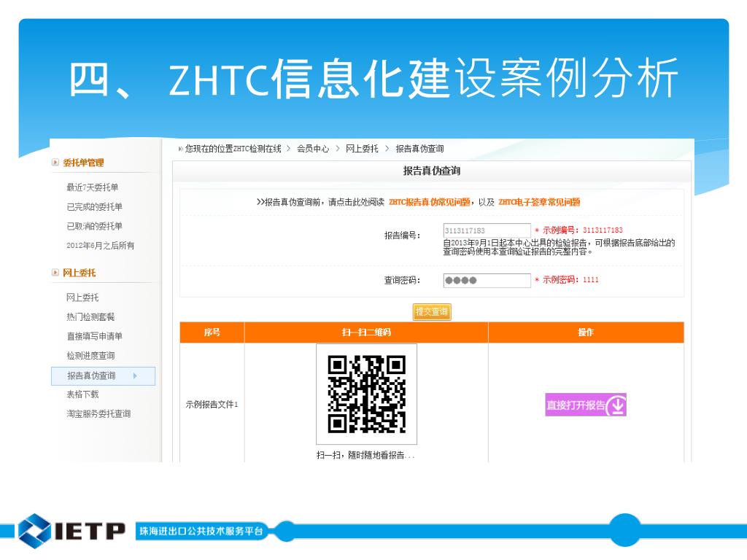Image resolution: width=747 pixels, height=560 pixels.
Task: Click the IETP logo icon
Action: pyautogui.click(x=34, y=531)
